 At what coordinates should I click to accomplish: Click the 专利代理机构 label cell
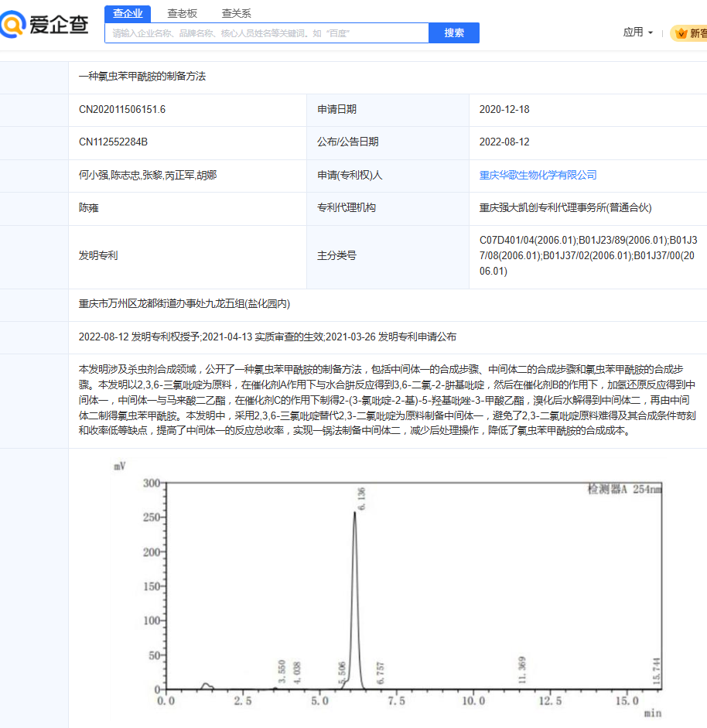pyautogui.click(x=388, y=208)
